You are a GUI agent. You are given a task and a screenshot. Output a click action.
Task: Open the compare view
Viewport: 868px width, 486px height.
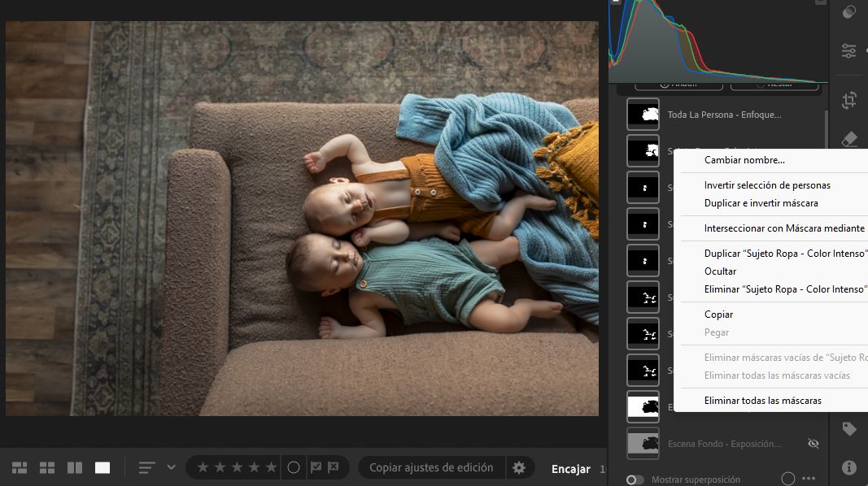pos(75,467)
